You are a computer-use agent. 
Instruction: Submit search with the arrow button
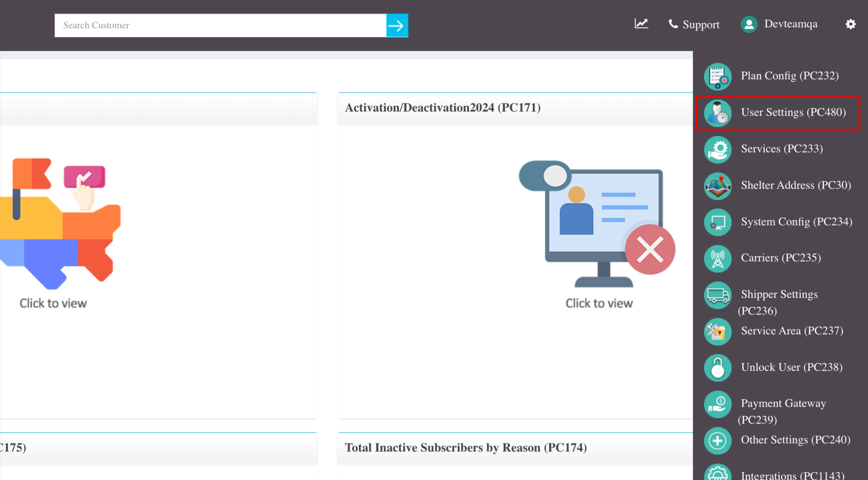[x=397, y=25]
